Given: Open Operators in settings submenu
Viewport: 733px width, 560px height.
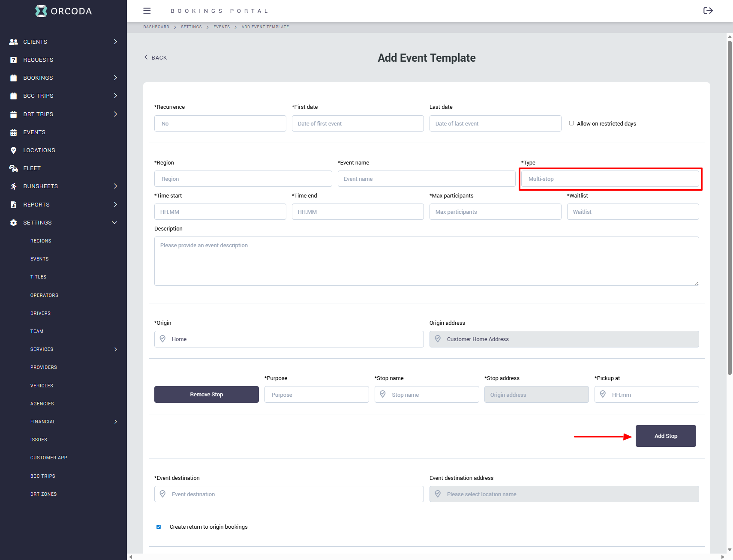Looking at the screenshot, I should (x=44, y=295).
